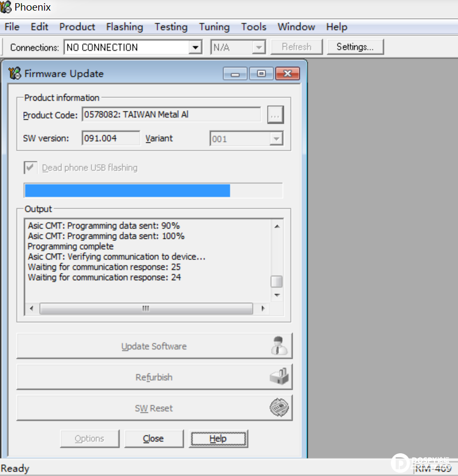This screenshot has height=476, width=458.
Task: Select 'Verifying communication to device...' line
Action: point(117,256)
